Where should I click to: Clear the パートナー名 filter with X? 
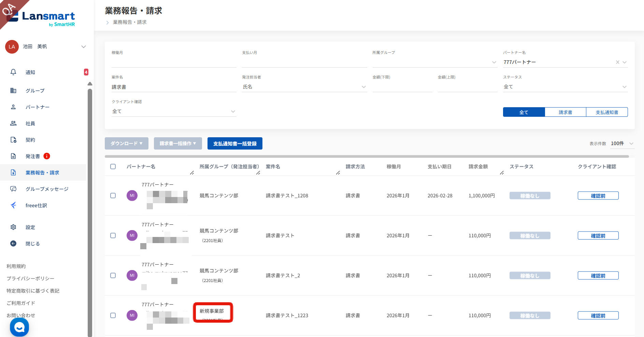(x=617, y=62)
